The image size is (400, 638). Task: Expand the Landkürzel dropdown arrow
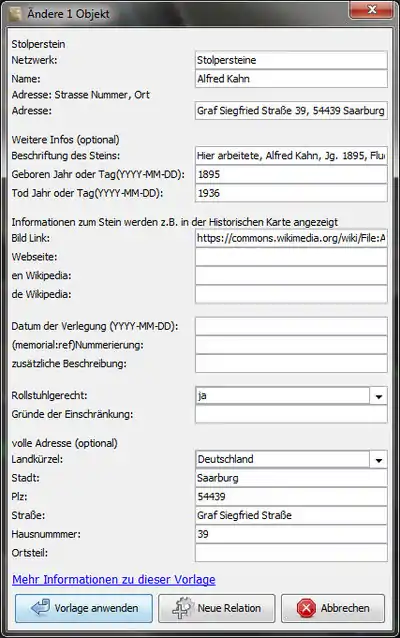tap(378, 460)
